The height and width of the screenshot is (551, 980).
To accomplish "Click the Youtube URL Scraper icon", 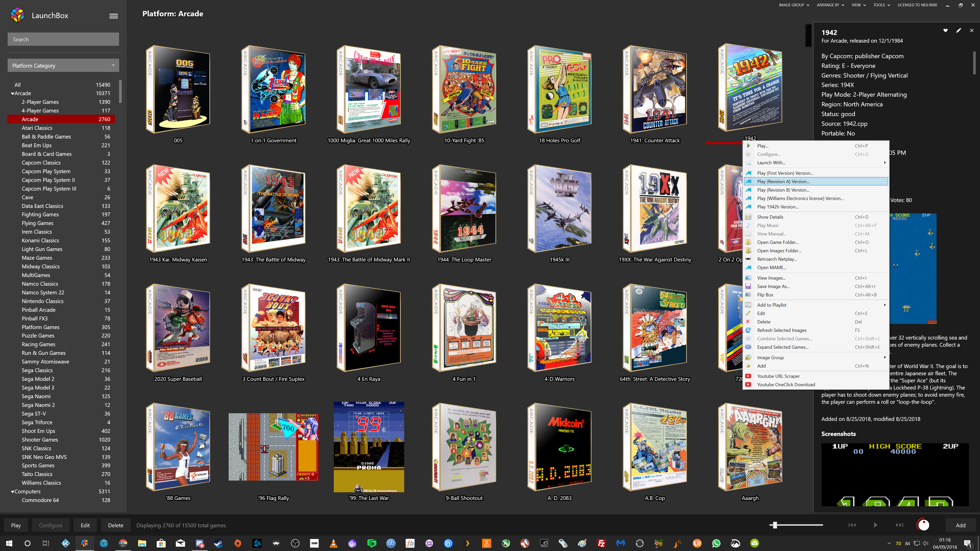I will tap(748, 376).
